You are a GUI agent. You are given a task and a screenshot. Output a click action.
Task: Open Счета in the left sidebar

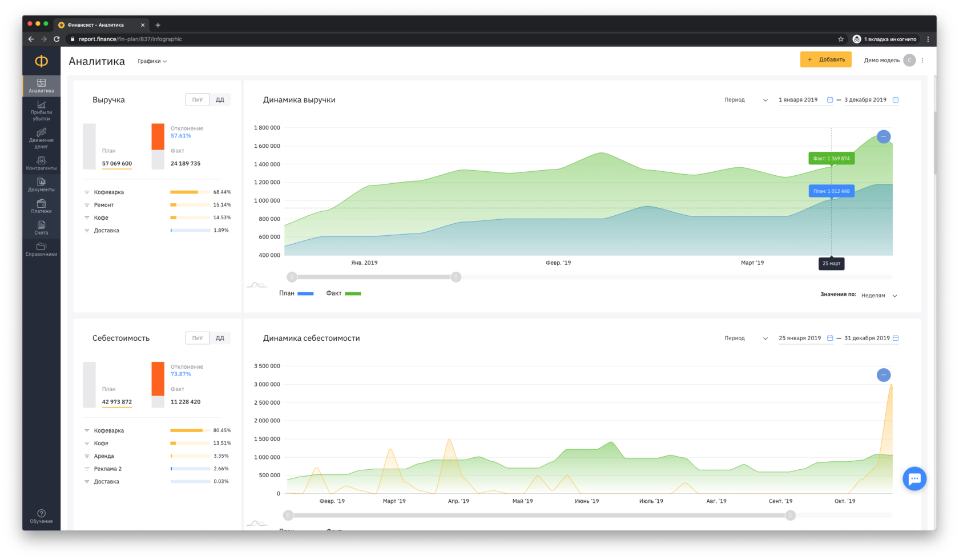pos(41,228)
